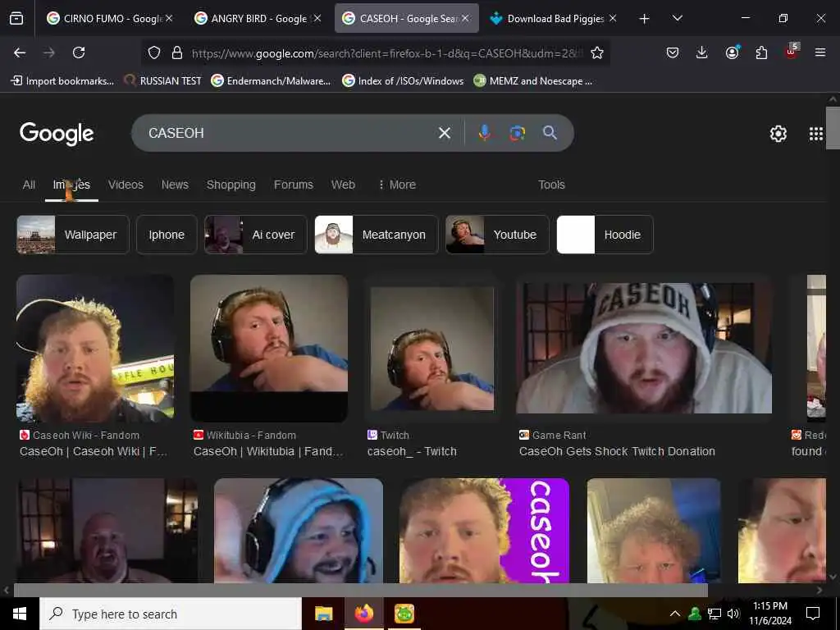The height and width of the screenshot is (630, 840).
Task: Open the Game Rant image result
Action: (644, 348)
